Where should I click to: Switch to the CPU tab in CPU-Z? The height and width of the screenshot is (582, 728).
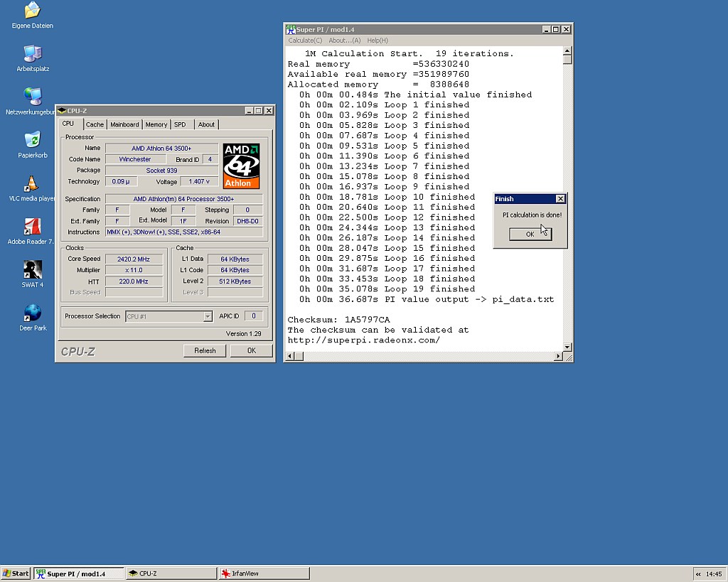pyautogui.click(x=68, y=124)
